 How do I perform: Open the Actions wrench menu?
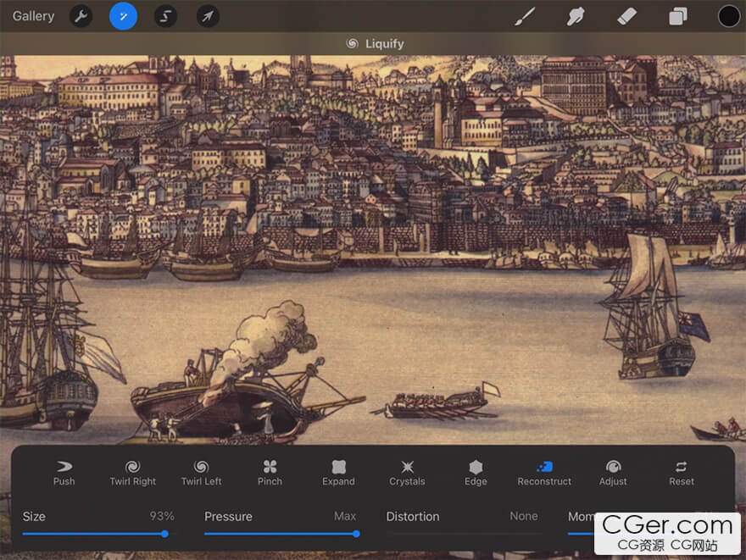(81, 16)
